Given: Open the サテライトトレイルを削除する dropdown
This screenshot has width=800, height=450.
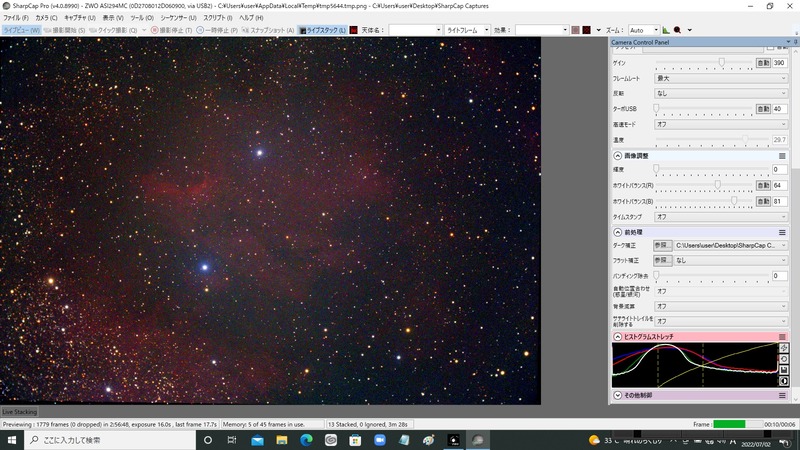Looking at the screenshot, I should [721, 321].
